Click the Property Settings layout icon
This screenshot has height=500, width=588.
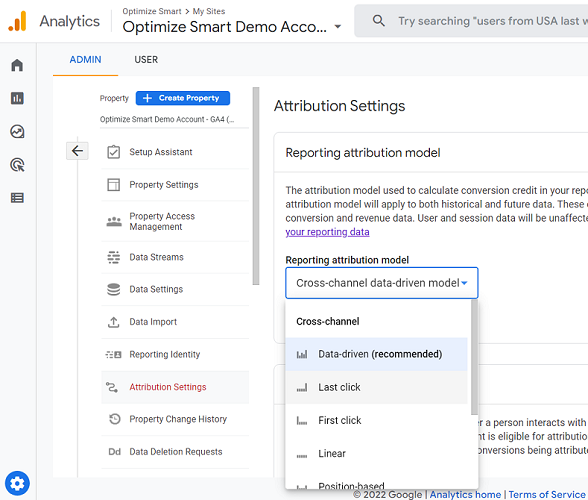pyautogui.click(x=114, y=185)
